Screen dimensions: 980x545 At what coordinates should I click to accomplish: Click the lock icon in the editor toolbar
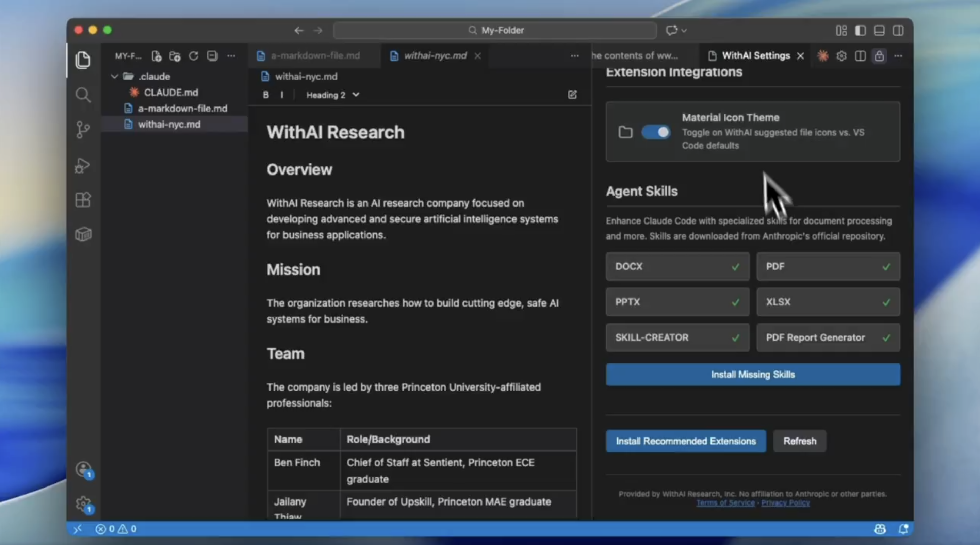point(879,56)
